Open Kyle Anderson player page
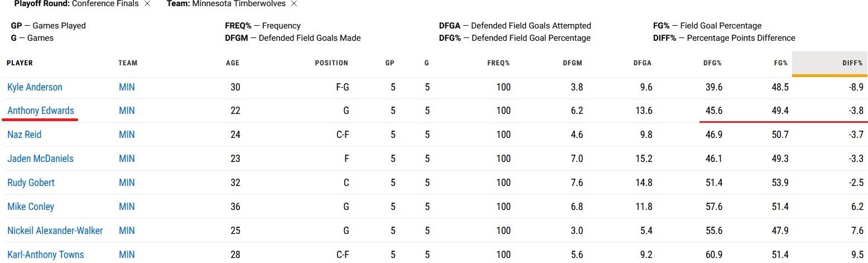 (x=35, y=87)
